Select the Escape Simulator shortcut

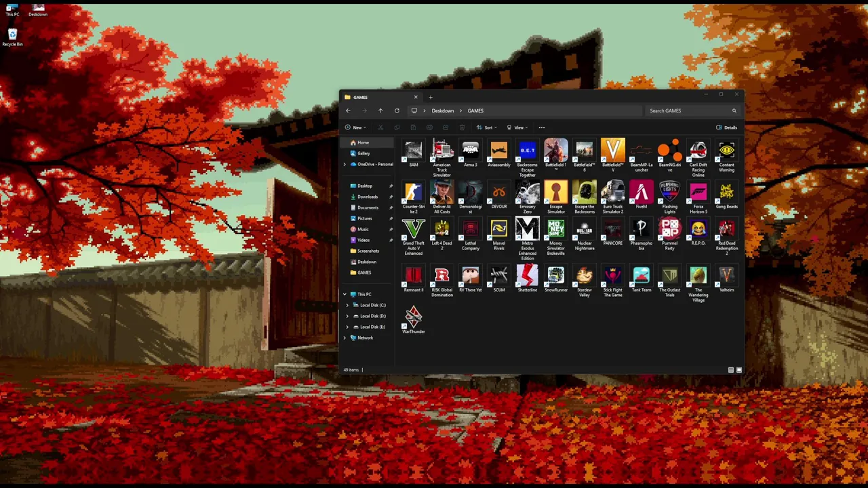[556, 197]
